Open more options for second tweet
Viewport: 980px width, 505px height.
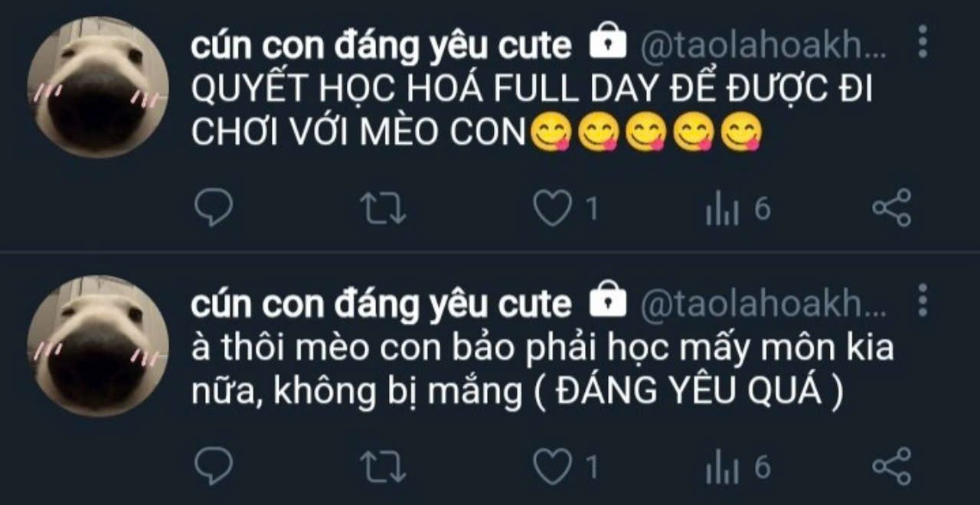(923, 300)
